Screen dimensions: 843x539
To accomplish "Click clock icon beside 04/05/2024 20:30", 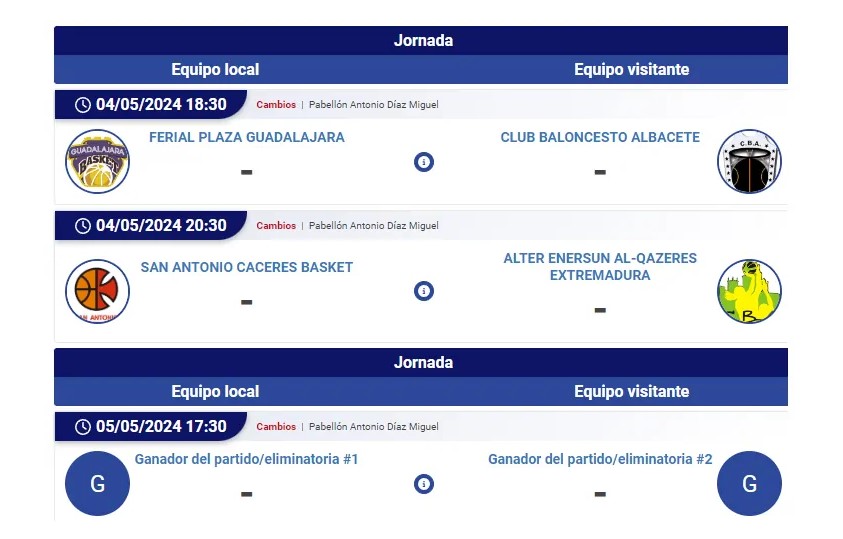I will click(82, 226).
